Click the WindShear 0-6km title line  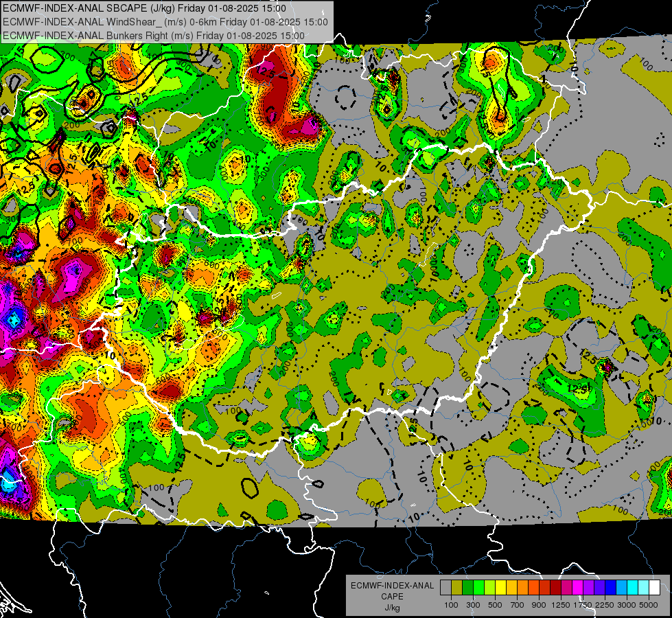coord(165,22)
